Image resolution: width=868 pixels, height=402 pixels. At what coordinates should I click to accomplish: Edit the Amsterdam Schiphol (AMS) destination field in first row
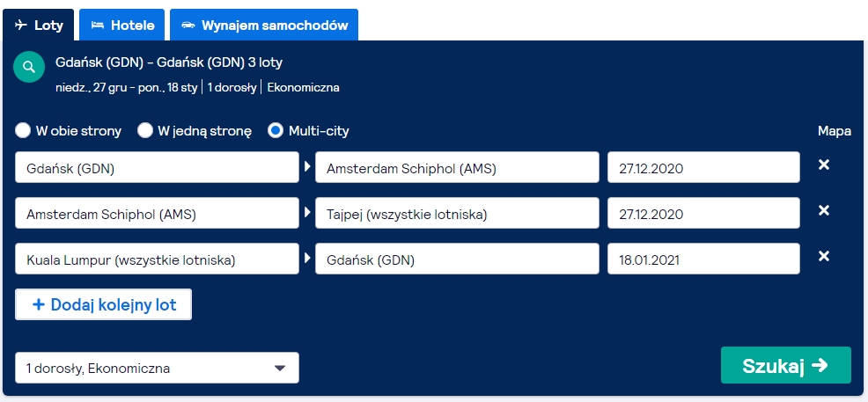coord(457,167)
